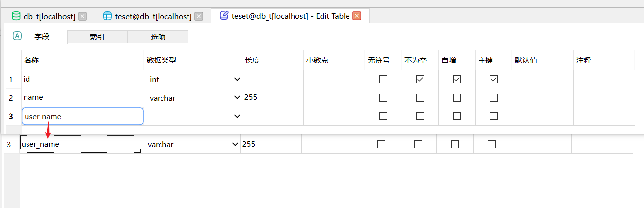Image resolution: width=644 pixels, height=208 pixels.
Task: Select the teset@db_t[localhost] table tab
Action: (x=153, y=16)
